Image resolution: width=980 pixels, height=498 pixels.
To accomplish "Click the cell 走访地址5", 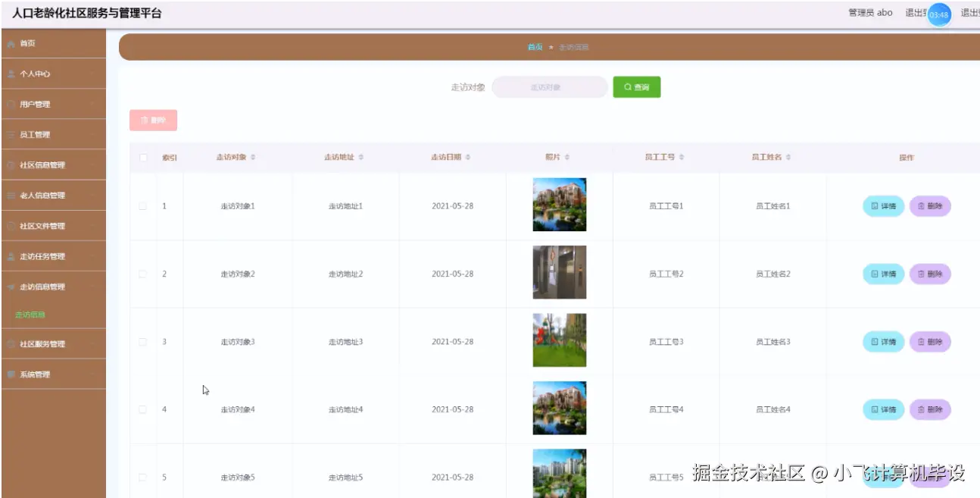I will [345, 478].
